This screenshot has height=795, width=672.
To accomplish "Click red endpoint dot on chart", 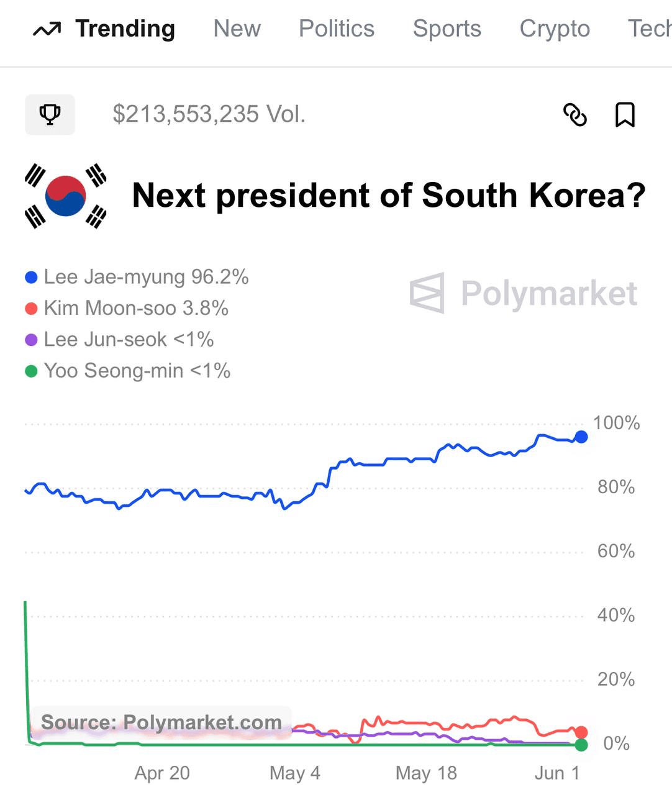I will click(581, 732).
